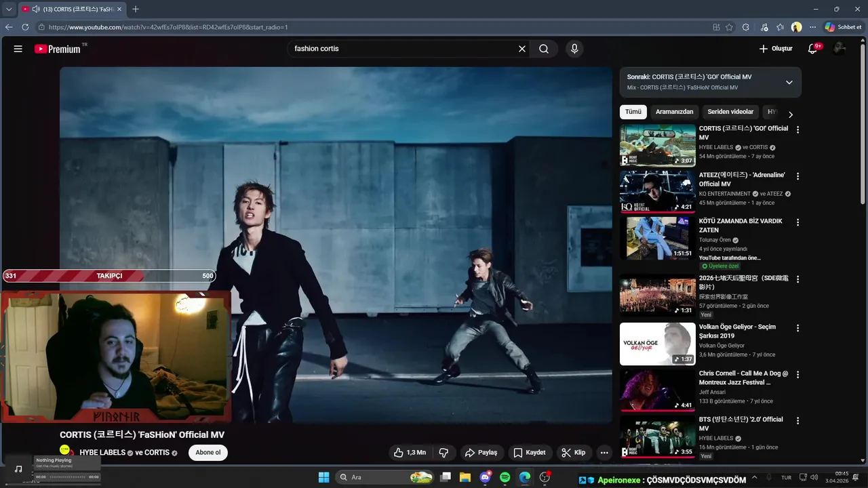Open options menu for CORTIS 'GO!' video
868x488 pixels.
click(797, 129)
